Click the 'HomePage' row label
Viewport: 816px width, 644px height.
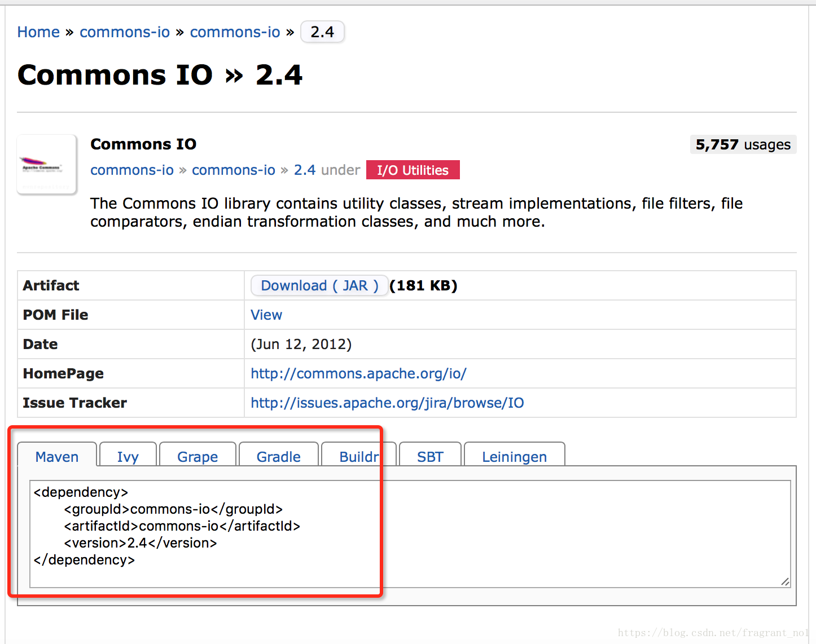click(63, 373)
